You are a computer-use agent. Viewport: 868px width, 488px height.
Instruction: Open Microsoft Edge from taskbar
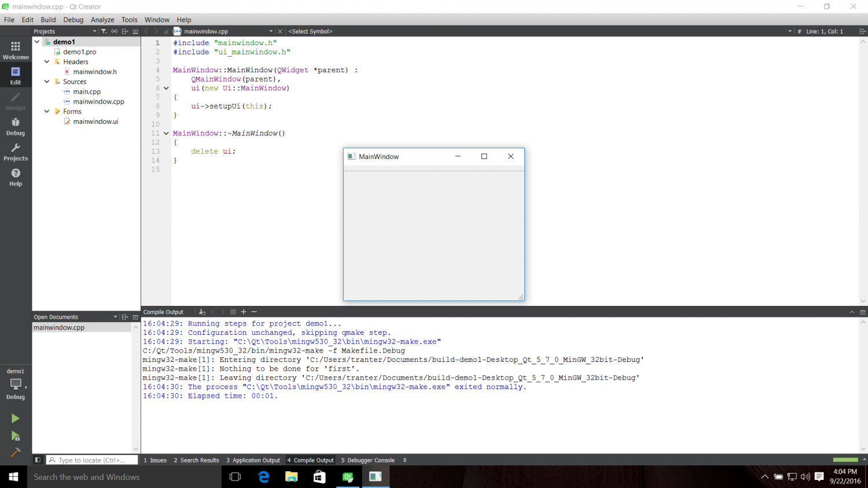coord(263,477)
